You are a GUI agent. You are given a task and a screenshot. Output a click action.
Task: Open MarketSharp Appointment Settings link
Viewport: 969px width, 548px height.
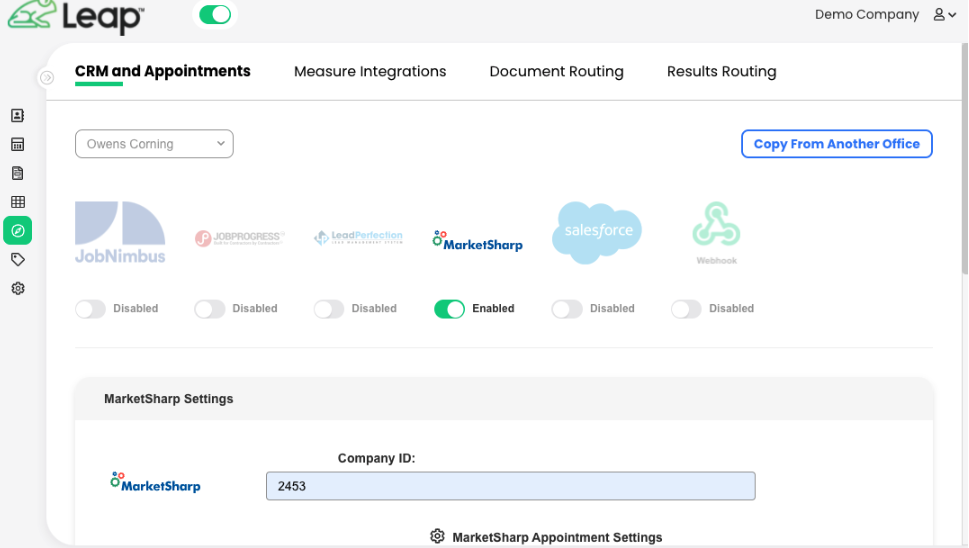pyautogui.click(x=557, y=537)
